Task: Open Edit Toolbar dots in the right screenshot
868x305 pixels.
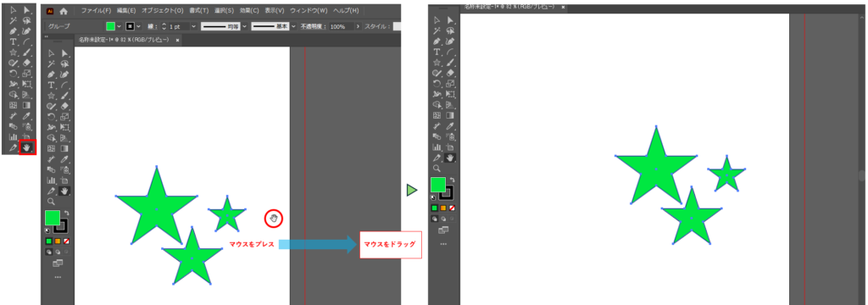Action: pyautogui.click(x=443, y=243)
